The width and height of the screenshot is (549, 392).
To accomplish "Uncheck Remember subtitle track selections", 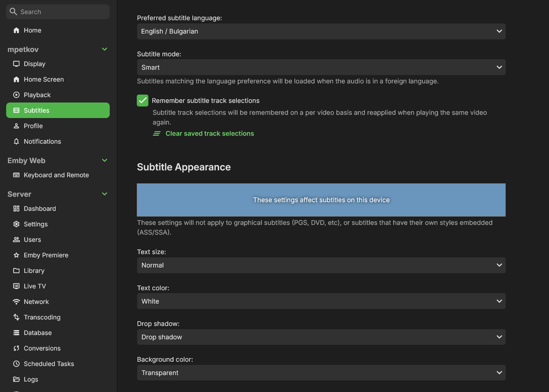I will tap(143, 101).
